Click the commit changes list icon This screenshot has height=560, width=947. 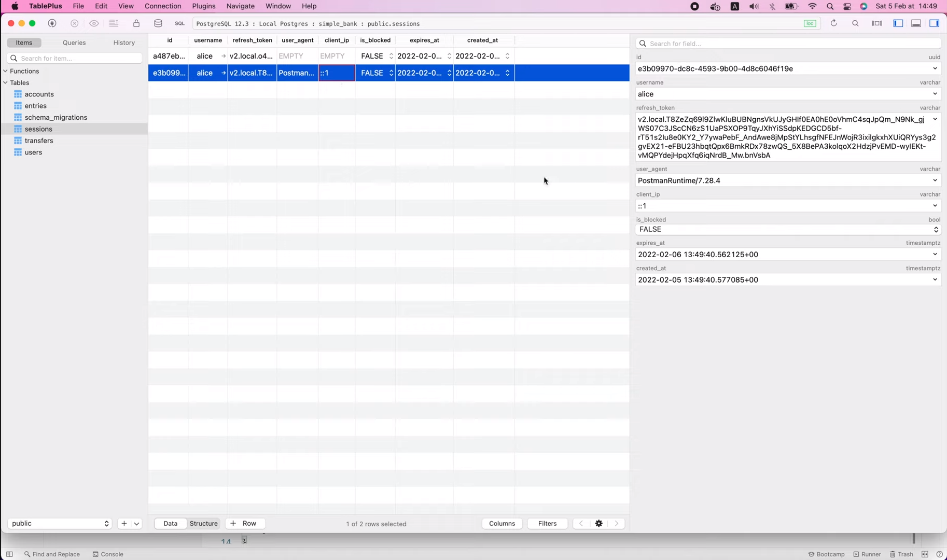pos(114,23)
